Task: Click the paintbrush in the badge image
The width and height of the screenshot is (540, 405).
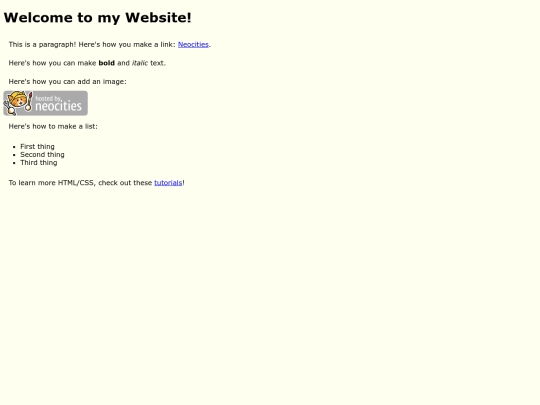Action: pos(29,101)
